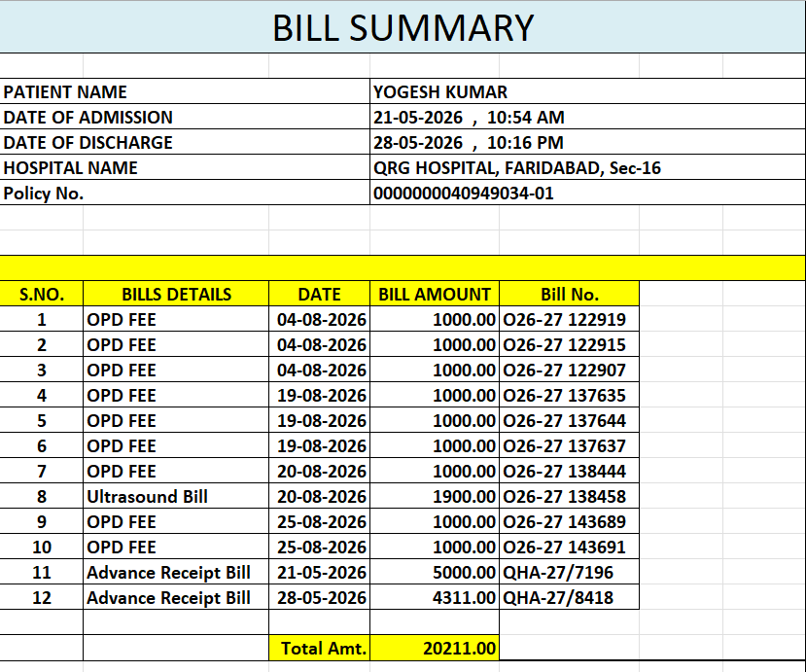Click the PATIENT NAME label cell
This screenshot has width=806, height=672.
point(185,91)
